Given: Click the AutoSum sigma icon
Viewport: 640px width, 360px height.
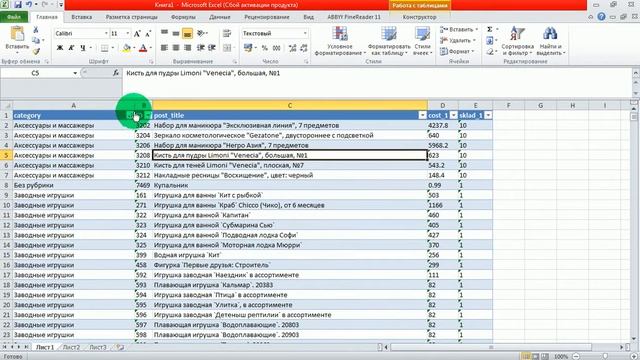Looking at the screenshot, I should pyautogui.click(x=490, y=29).
